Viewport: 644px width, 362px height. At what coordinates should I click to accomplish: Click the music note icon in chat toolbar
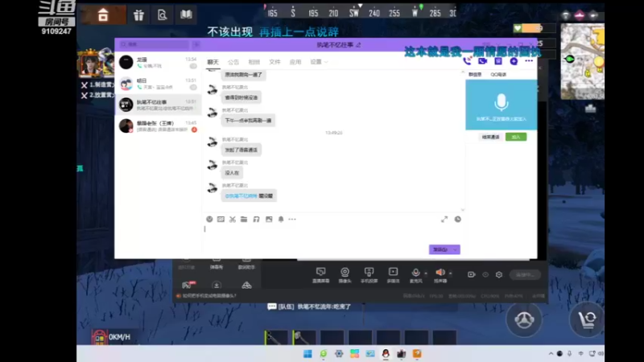click(256, 219)
